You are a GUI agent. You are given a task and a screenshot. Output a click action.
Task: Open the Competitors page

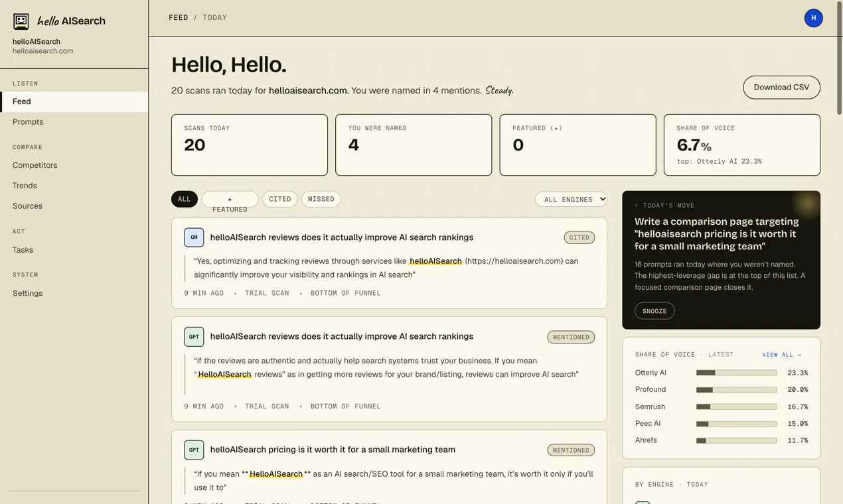74,165
